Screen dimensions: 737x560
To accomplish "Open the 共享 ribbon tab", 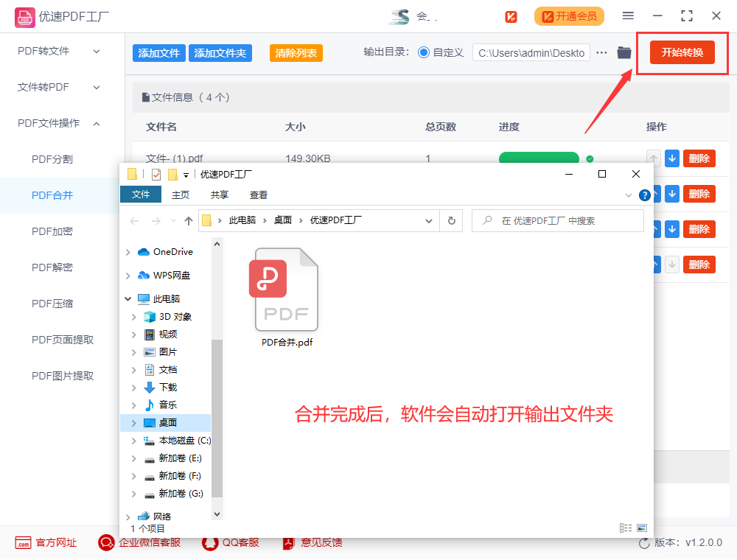I will 220,195.
